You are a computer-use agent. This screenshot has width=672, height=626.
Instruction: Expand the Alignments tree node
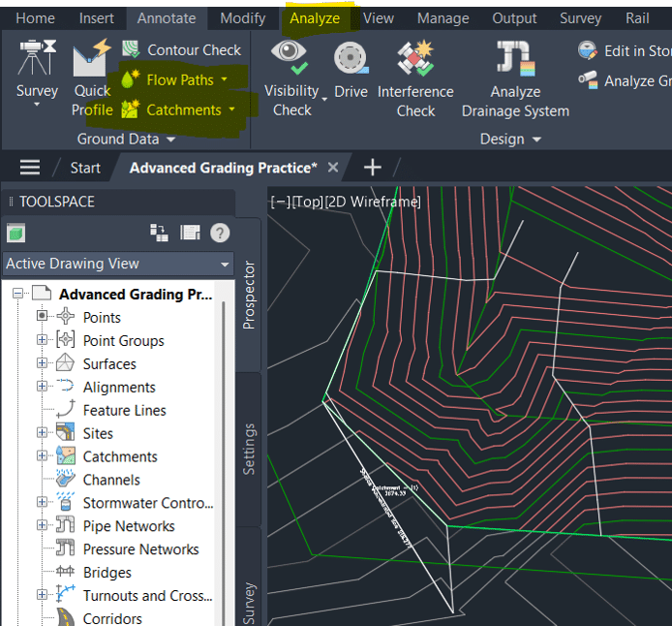pyautogui.click(x=42, y=386)
